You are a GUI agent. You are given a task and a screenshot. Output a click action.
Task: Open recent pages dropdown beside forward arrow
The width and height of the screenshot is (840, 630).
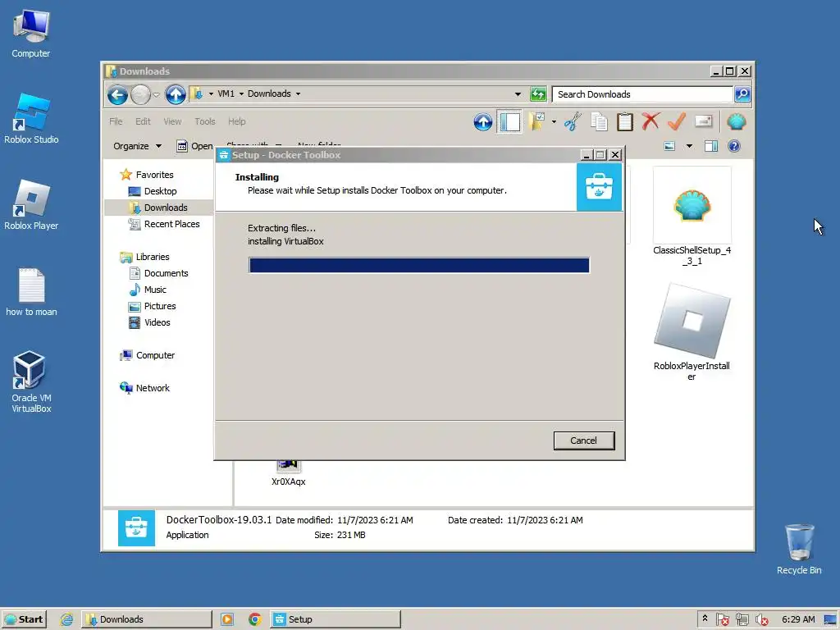pos(156,95)
